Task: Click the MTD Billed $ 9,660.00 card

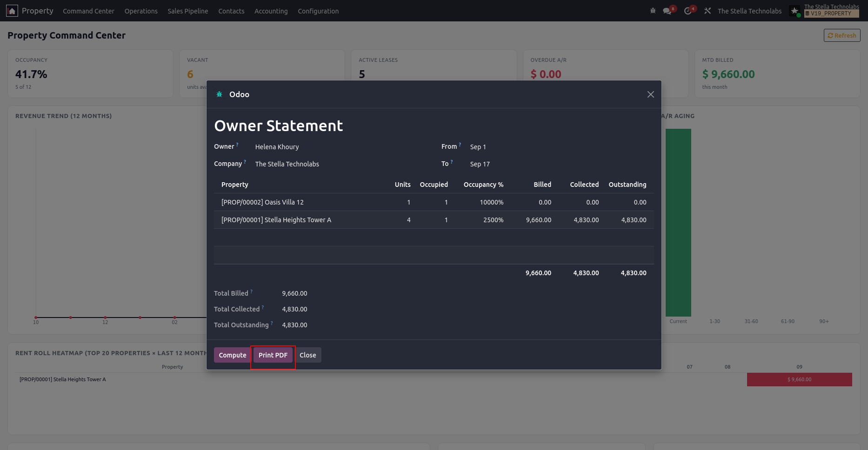Action: click(x=777, y=74)
